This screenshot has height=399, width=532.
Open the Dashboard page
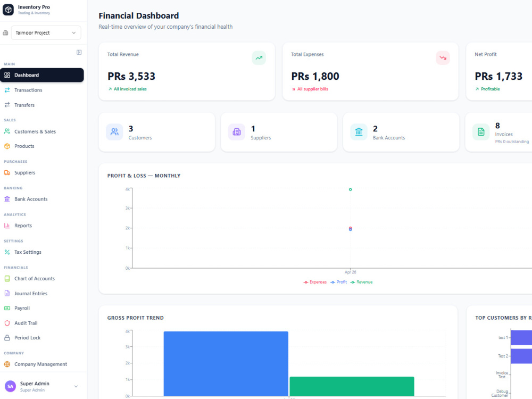point(42,75)
